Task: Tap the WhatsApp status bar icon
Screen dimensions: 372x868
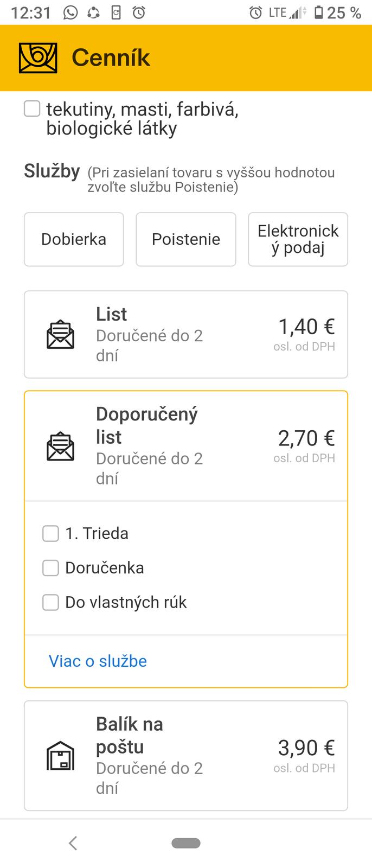Action: [x=70, y=12]
